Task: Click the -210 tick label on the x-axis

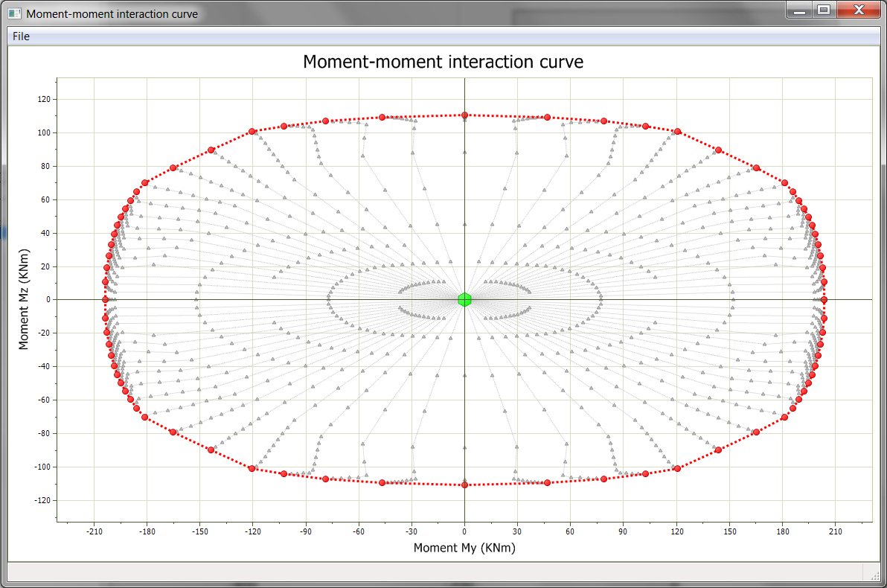Action: point(94,531)
